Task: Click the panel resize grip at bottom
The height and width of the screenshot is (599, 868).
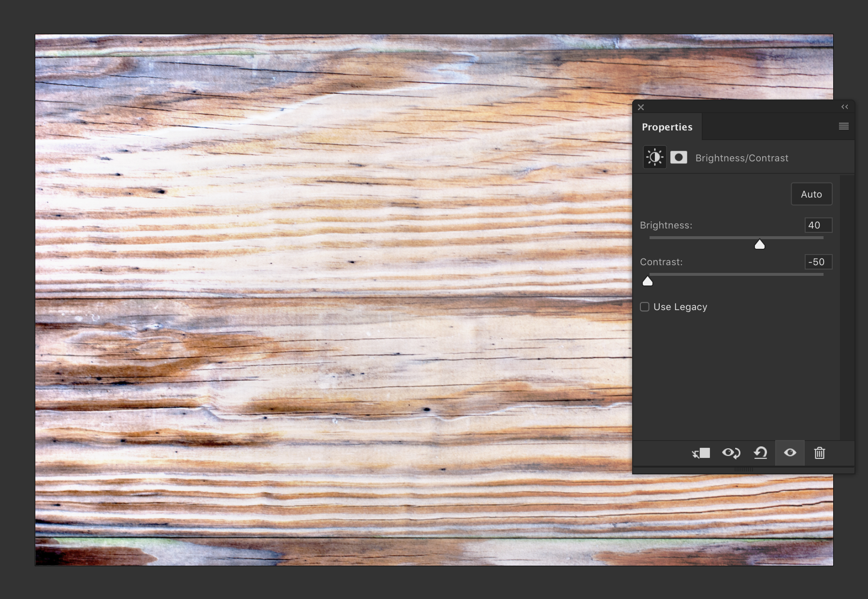Action: tap(743, 470)
